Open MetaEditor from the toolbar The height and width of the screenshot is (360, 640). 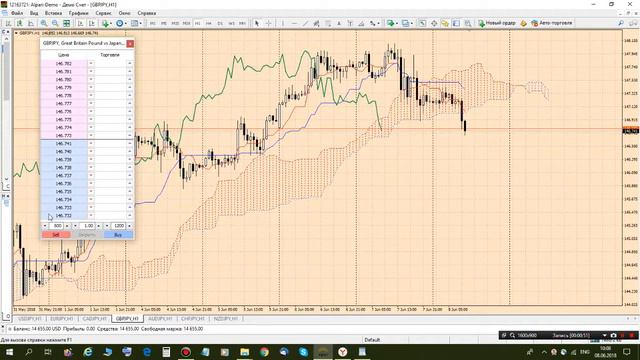(523, 23)
